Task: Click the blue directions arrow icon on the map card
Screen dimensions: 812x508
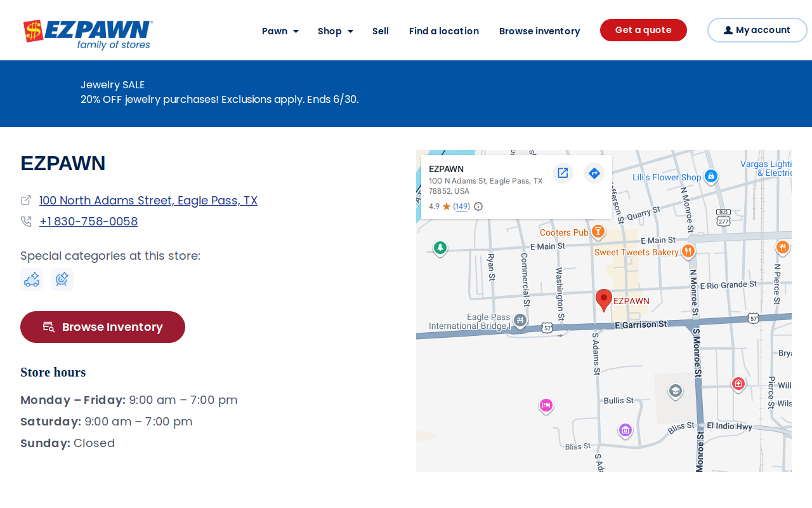Action: click(x=594, y=173)
